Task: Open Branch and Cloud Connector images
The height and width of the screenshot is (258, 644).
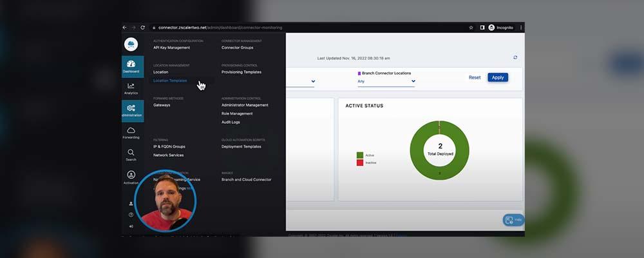Action: 247,180
